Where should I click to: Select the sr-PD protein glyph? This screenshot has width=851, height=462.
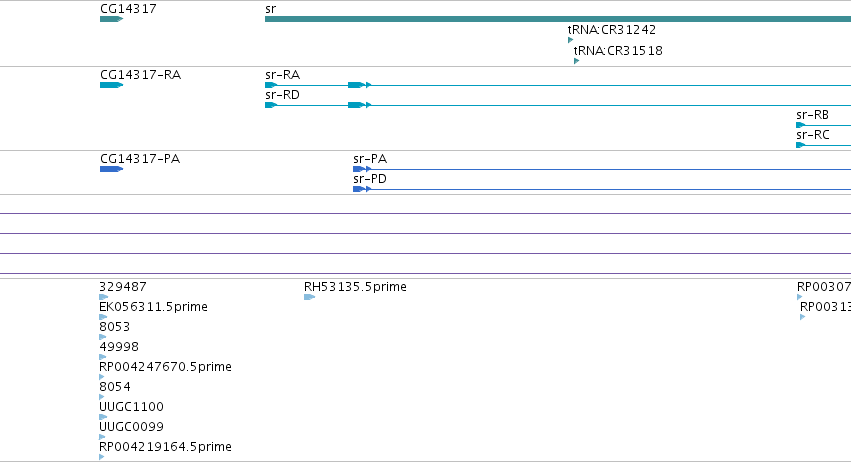[602, 189]
